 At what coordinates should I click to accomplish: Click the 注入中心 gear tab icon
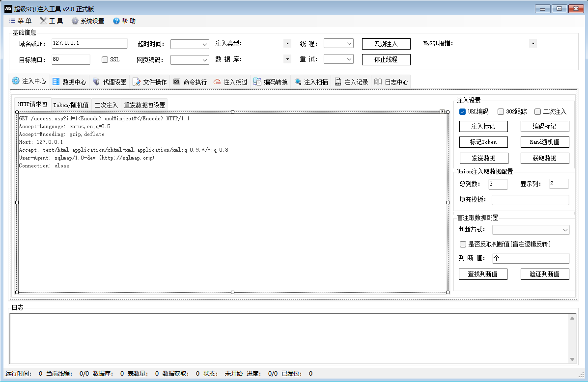(x=16, y=81)
